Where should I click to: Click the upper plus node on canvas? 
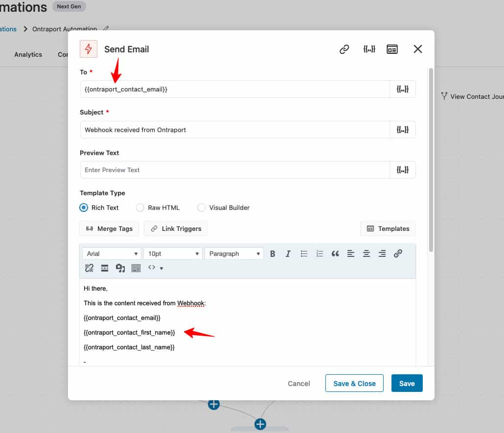click(x=214, y=405)
